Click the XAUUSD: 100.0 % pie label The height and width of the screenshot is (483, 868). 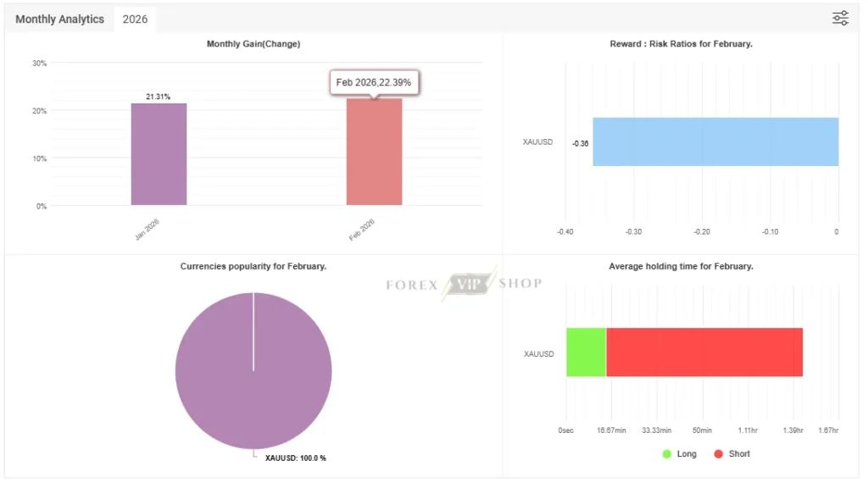point(296,458)
